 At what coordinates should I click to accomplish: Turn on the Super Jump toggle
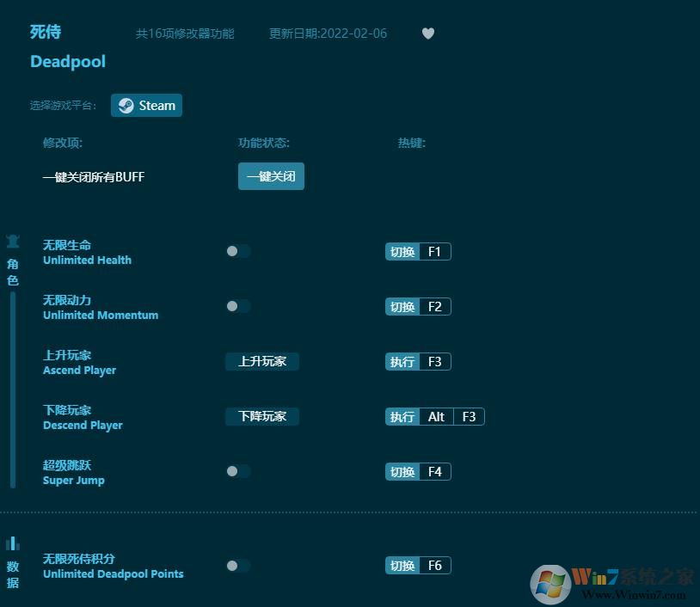click(x=238, y=471)
